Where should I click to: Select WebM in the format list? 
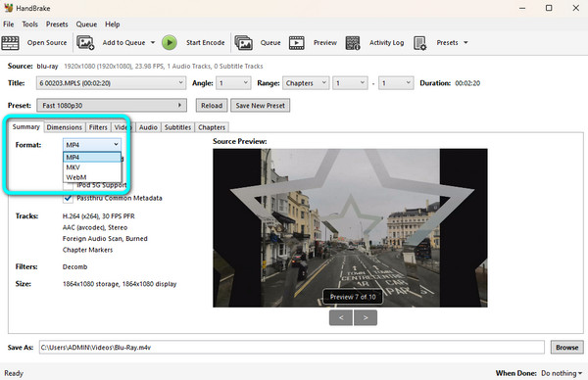(92, 177)
